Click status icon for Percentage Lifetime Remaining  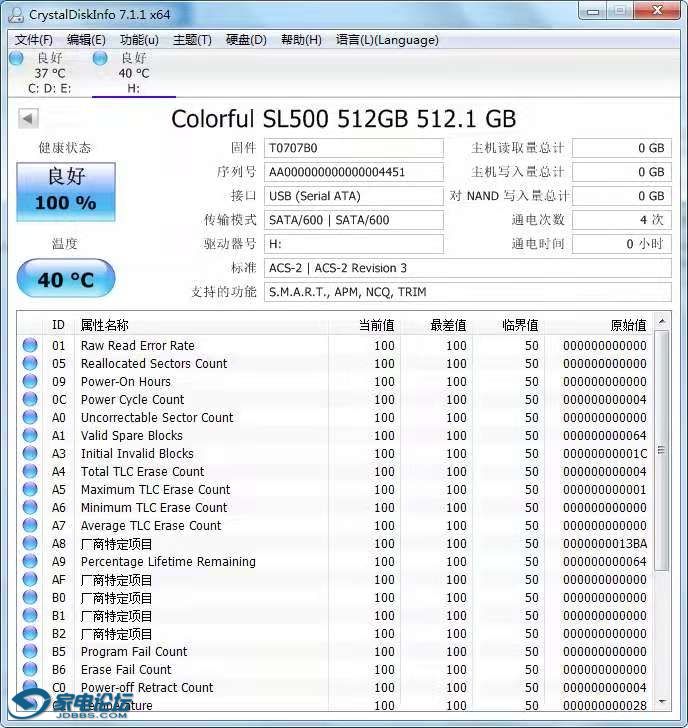coord(30,561)
